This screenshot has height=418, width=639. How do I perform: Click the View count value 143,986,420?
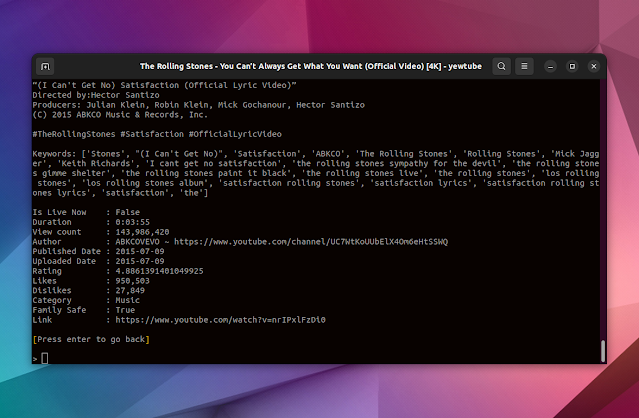[x=142, y=232]
